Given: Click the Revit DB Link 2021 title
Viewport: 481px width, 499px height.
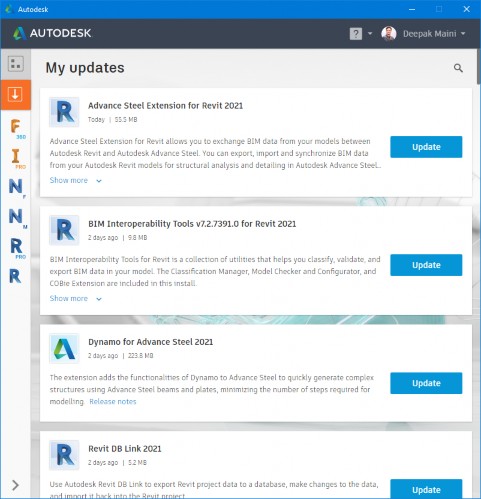Looking at the screenshot, I should click(125, 449).
